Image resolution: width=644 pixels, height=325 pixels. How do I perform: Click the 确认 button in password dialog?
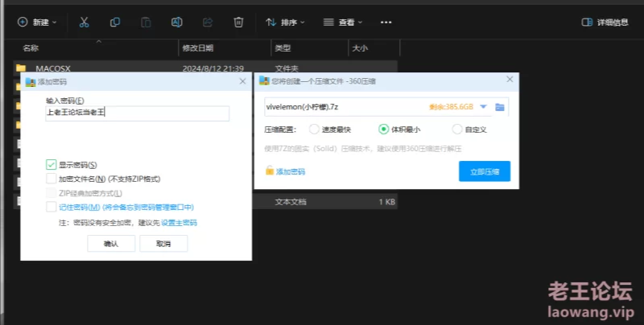coord(111,243)
